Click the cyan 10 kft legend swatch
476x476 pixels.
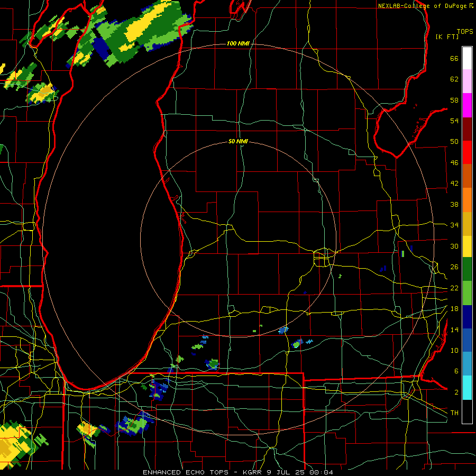point(467,388)
